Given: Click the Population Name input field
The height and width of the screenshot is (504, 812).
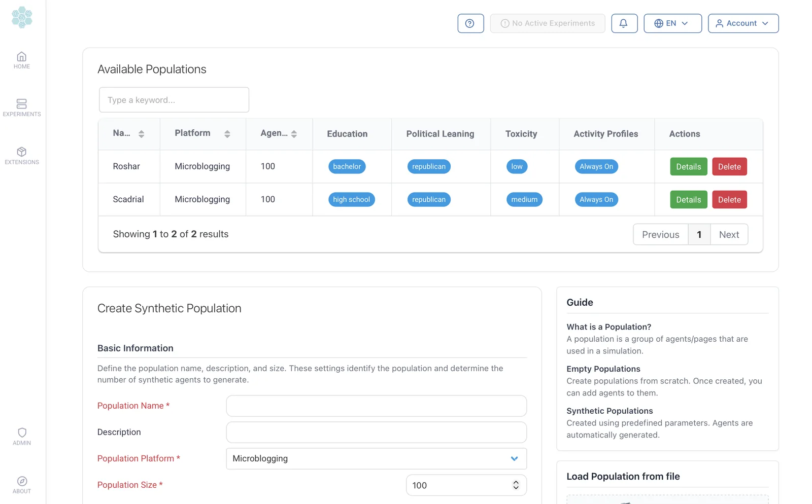Looking at the screenshot, I should pos(377,406).
